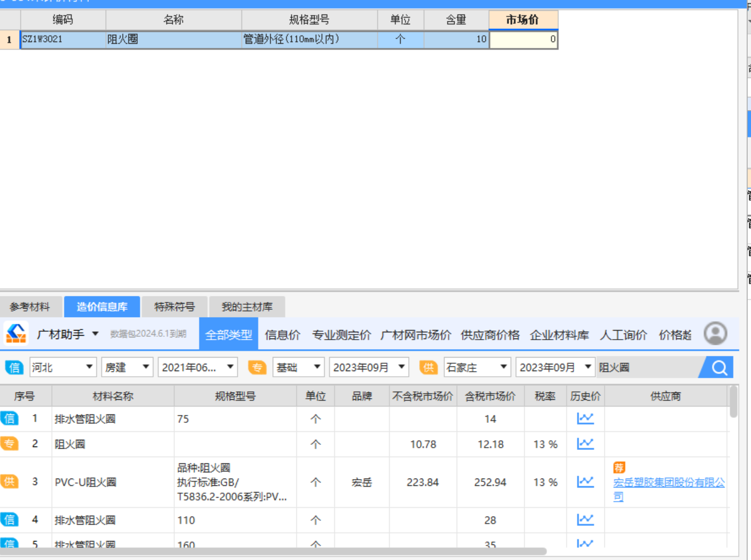Open the user profile avatar icon

tap(716, 333)
